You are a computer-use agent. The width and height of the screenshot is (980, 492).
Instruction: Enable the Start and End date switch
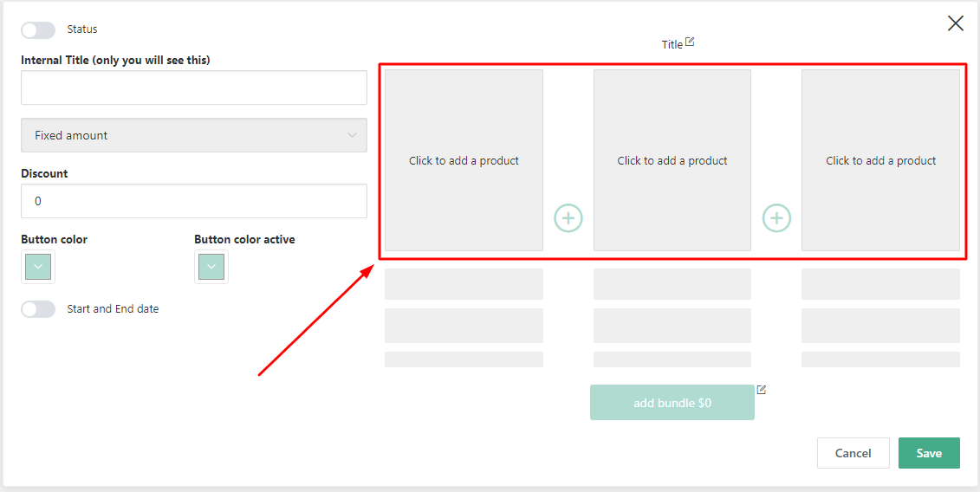point(38,309)
